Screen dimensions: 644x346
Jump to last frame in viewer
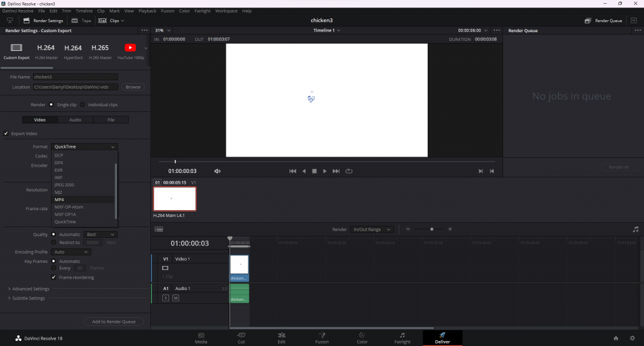point(336,171)
